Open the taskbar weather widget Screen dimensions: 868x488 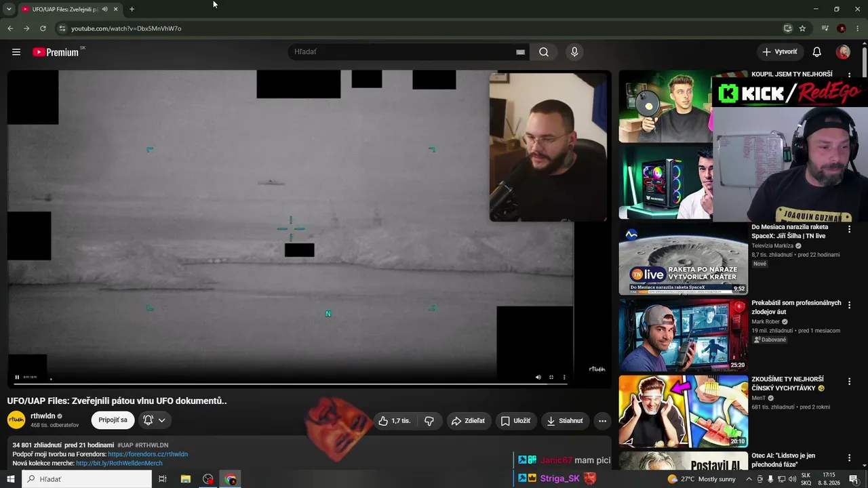coord(702,479)
